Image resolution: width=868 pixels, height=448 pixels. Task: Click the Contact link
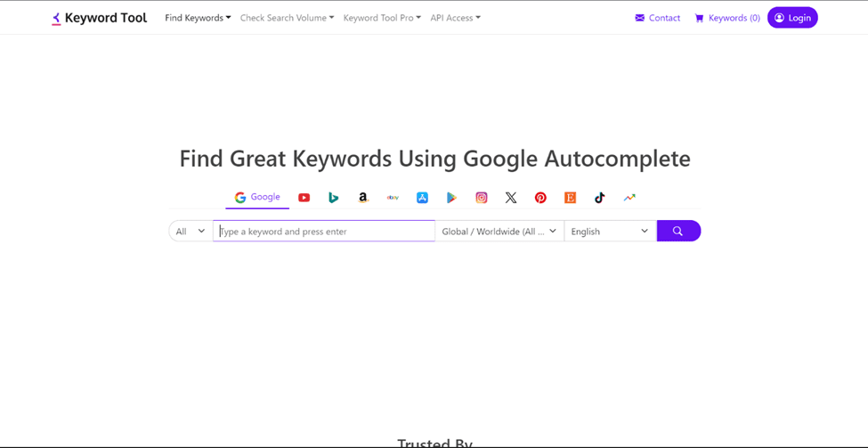tap(658, 18)
